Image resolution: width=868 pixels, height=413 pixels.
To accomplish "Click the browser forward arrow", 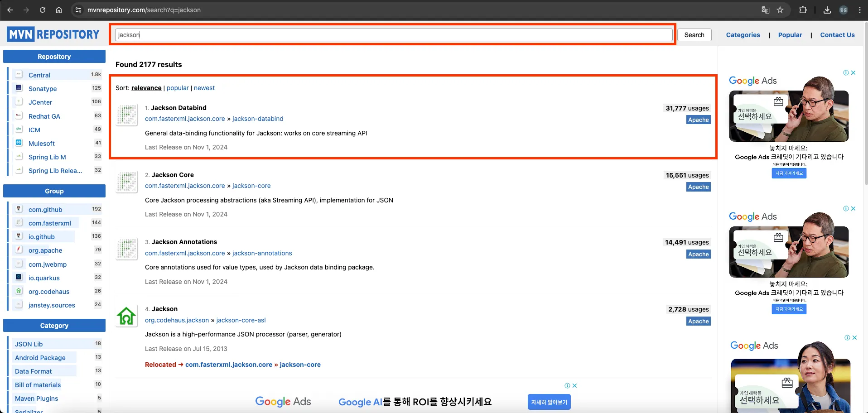I will [26, 10].
